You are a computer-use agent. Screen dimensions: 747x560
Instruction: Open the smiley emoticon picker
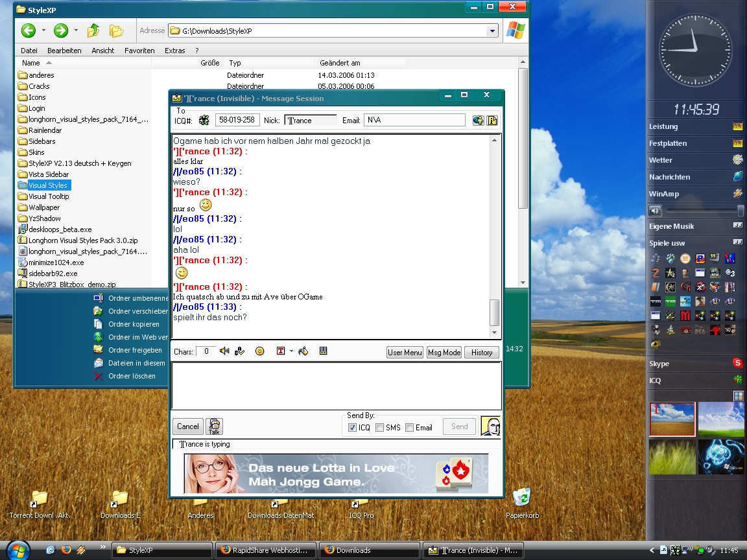tap(259, 351)
